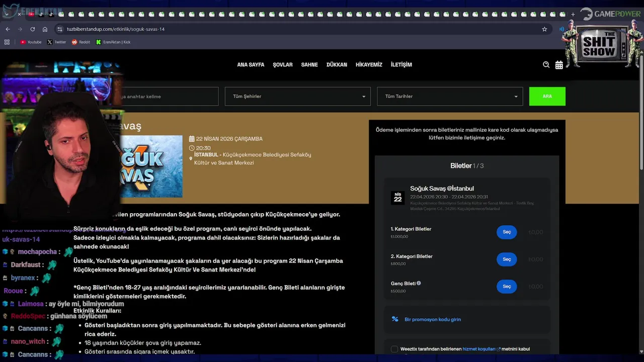This screenshot has height=362, width=644.
Task: Close the current tab with the X
Action: [19, 14]
